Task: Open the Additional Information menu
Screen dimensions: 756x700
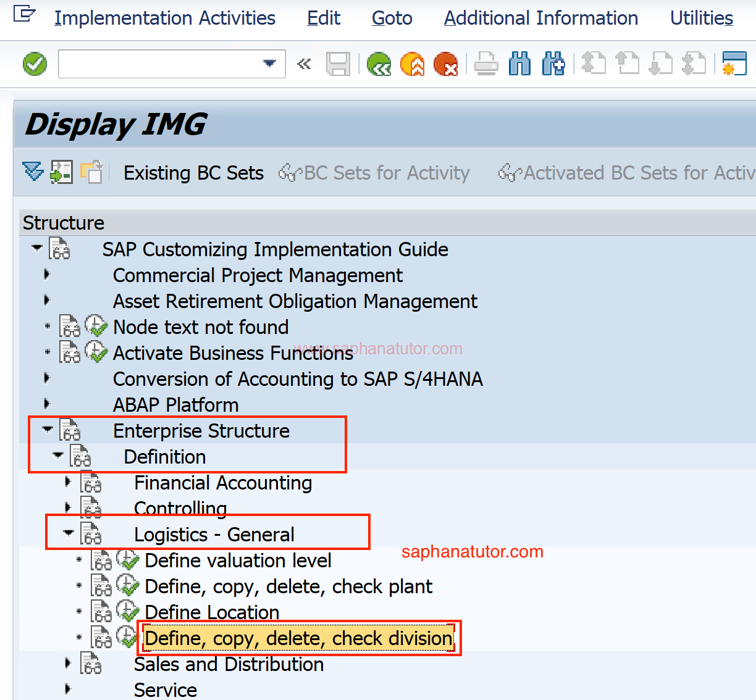Action: (x=541, y=19)
